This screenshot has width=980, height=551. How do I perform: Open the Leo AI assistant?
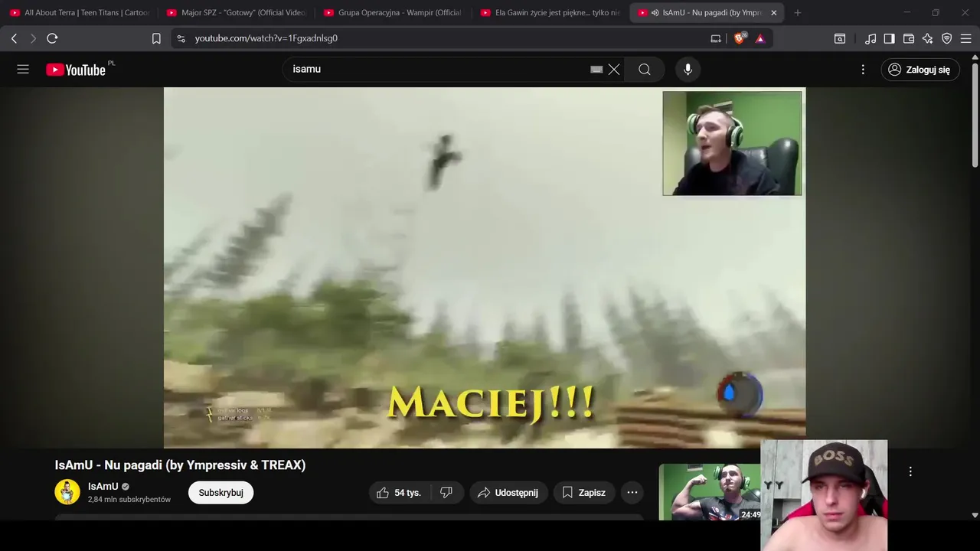pos(928,38)
